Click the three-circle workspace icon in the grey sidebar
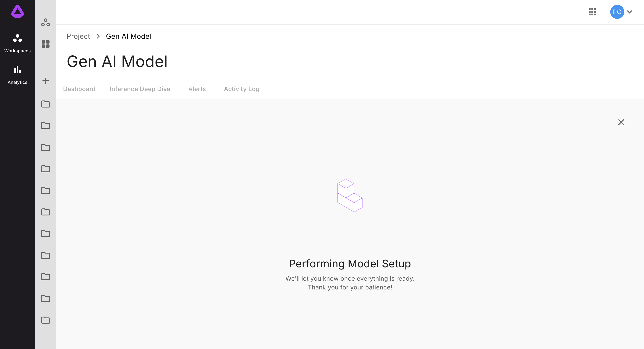The width and height of the screenshot is (644, 349). click(46, 23)
